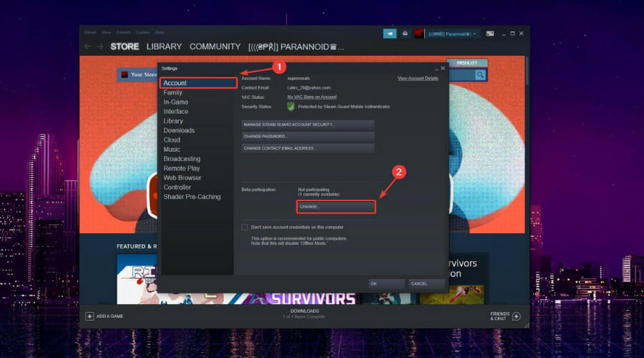Screen dimensions: 644x358
Task: Click the contact email address text
Action: tap(309, 87)
